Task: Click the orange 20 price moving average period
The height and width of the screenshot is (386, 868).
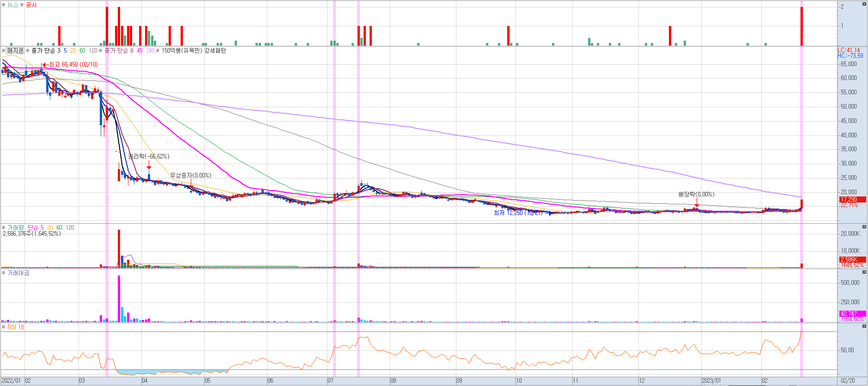Action: pos(73,50)
